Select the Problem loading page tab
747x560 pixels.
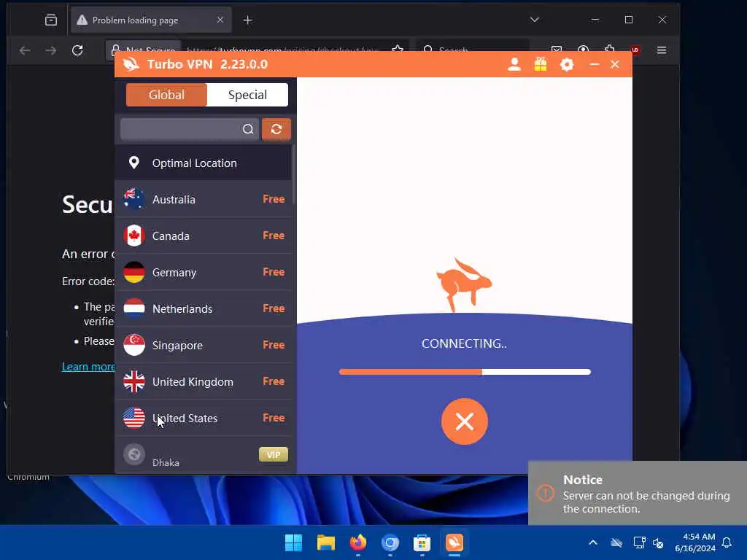(151, 20)
